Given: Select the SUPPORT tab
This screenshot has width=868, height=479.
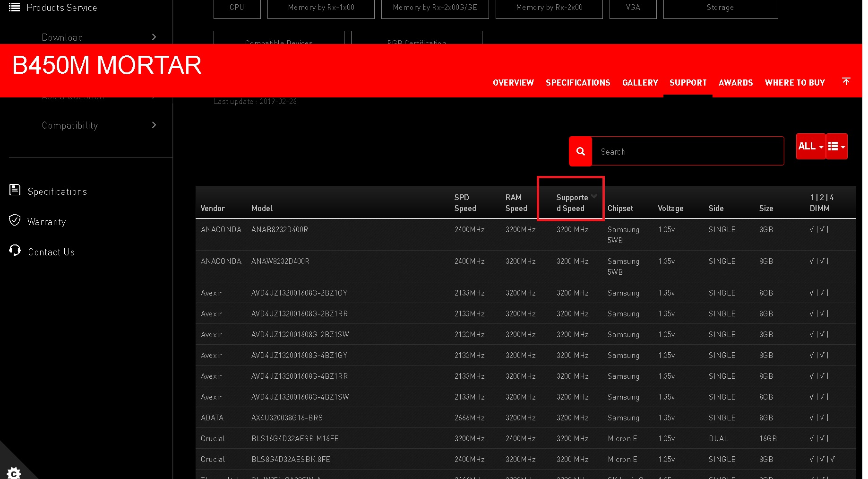Looking at the screenshot, I should point(688,83).
